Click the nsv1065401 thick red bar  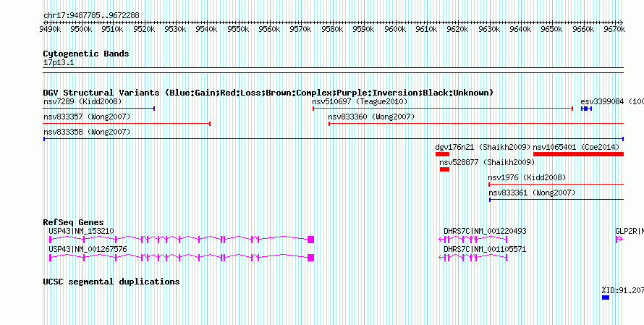[x=578, y=154]
